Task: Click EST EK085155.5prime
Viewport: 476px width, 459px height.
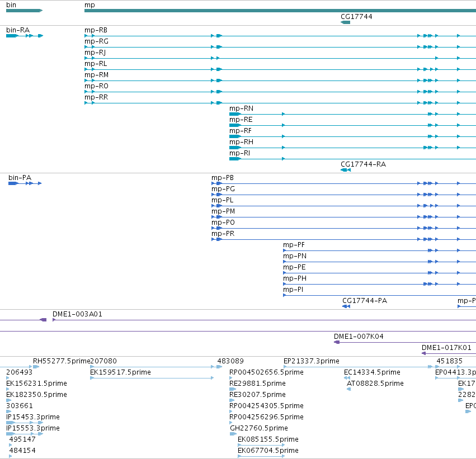Action: coord(268,440)
